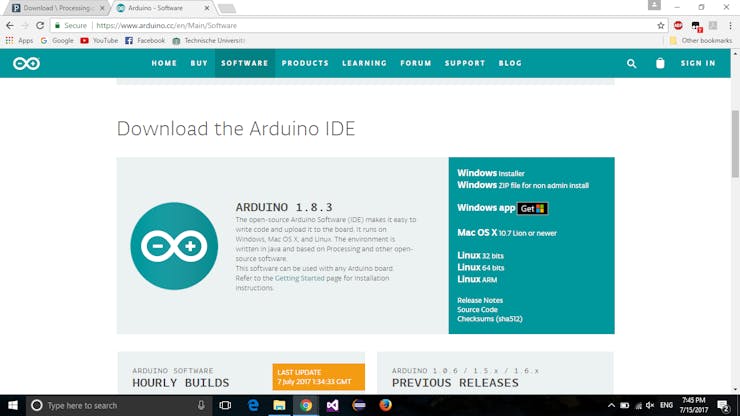Open Task View on the taskbar
The height and width of the screenshot is (416, 740).
[x=225, y=405]
